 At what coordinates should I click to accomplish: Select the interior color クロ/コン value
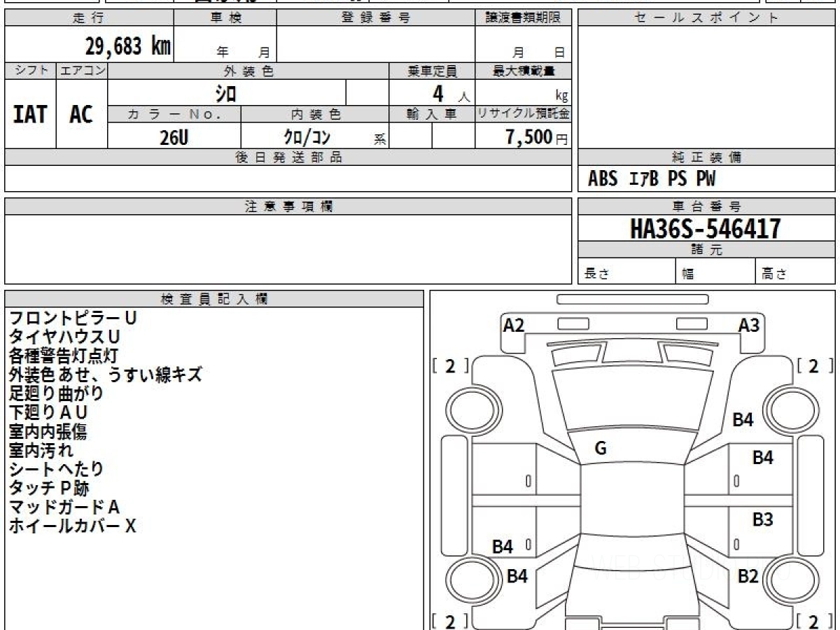point(306,138)
